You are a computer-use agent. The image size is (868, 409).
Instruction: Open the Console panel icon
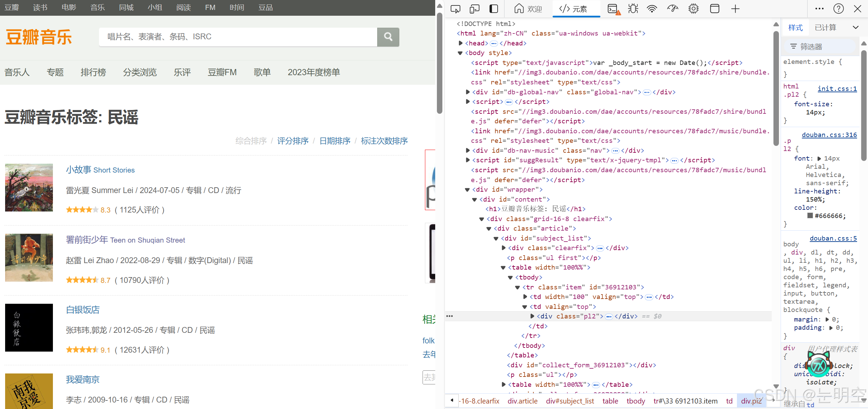point(614,9)
